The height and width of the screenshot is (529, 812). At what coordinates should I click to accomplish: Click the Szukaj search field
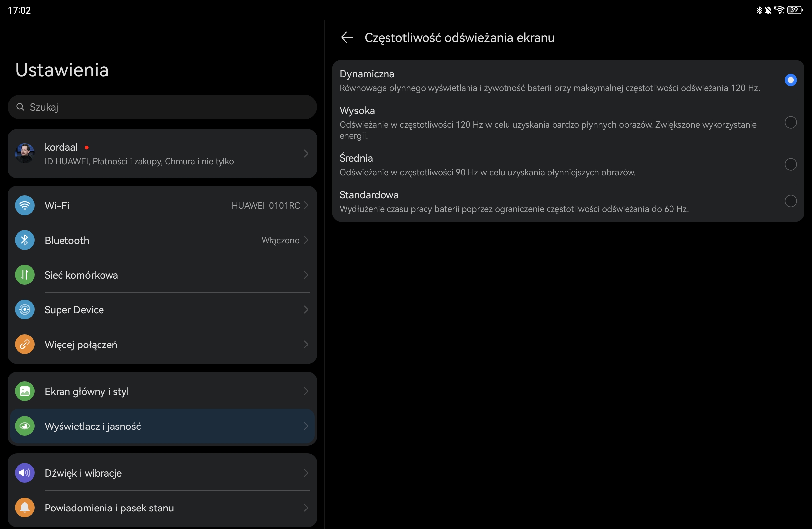162,107
